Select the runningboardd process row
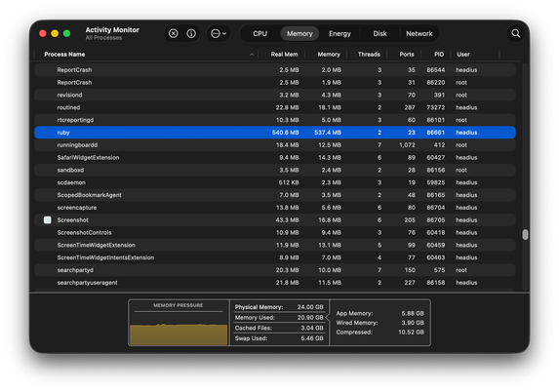 point(275,145)
